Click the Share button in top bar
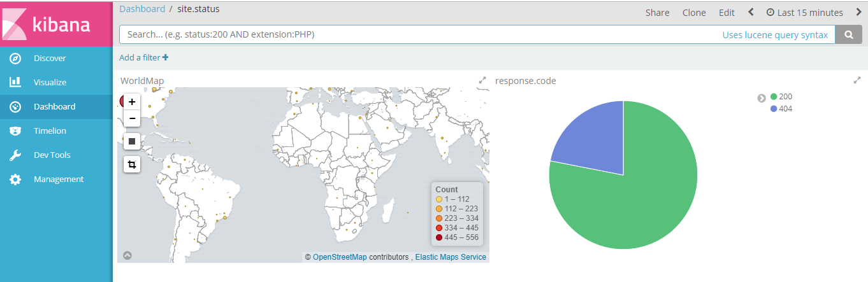Viewport: 868px width, 282px height. pos(657,13)
